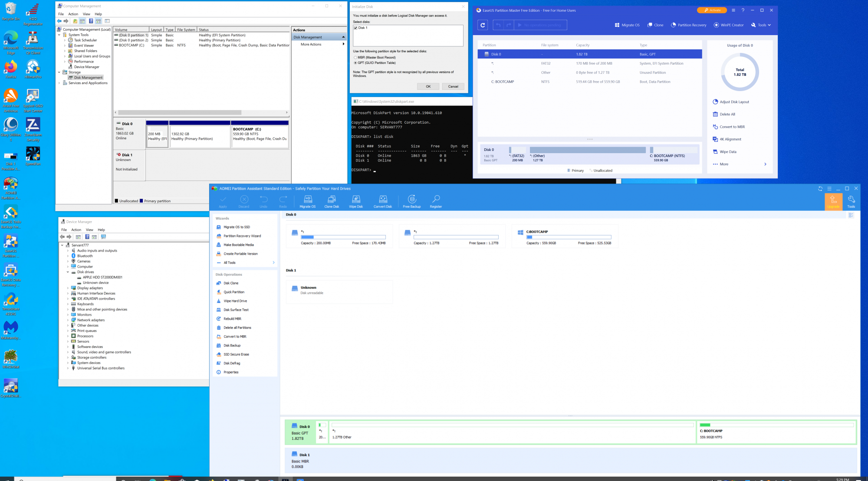The height and width of the screenshot is (481, 868).
Task: Click horizontal scrollbar in Disk Management volume list
Action: (x=180, y=112)
